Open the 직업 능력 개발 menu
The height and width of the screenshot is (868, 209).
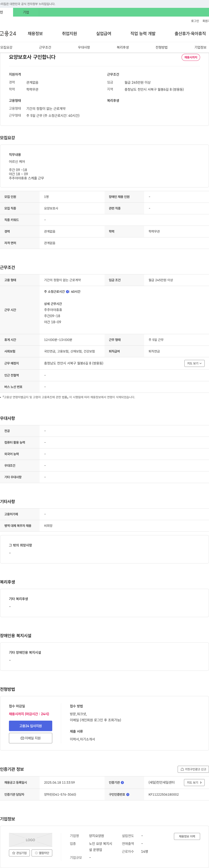pyautogui.click(x=143, y=33)
